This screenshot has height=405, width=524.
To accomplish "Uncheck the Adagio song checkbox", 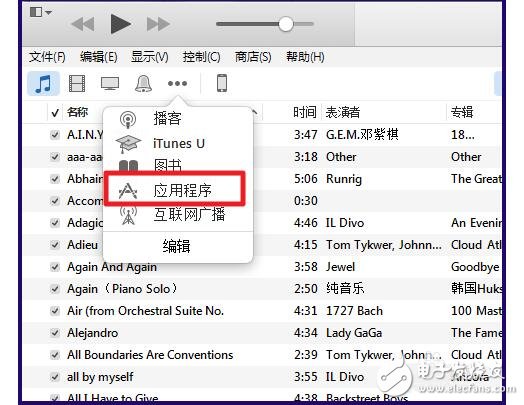I will (x=55, y=223).
